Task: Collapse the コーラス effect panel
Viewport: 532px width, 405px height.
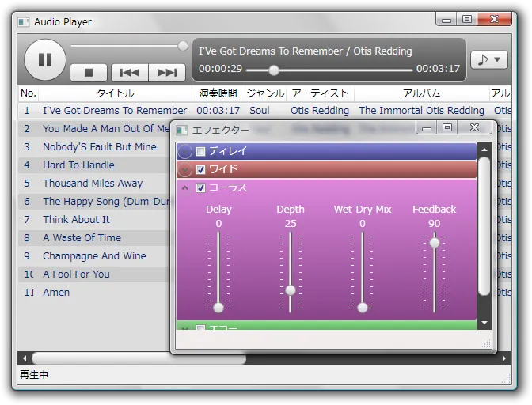Action: coord(185,187)
